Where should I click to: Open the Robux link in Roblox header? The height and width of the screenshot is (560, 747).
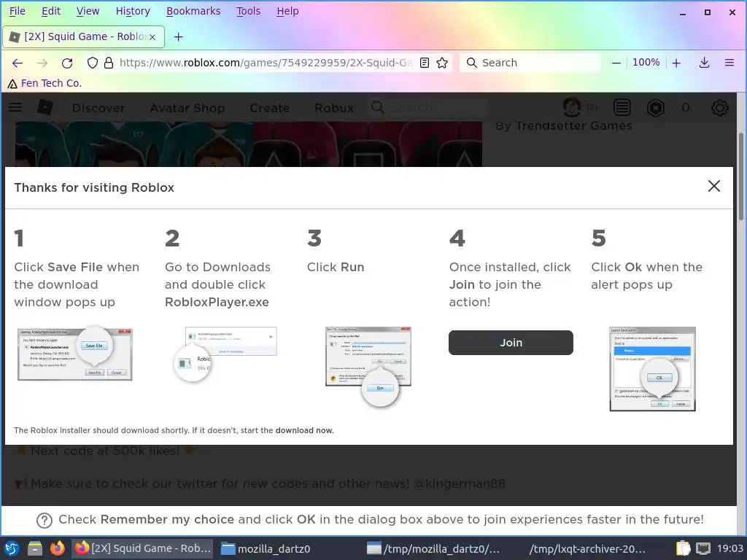pos(334,108)
